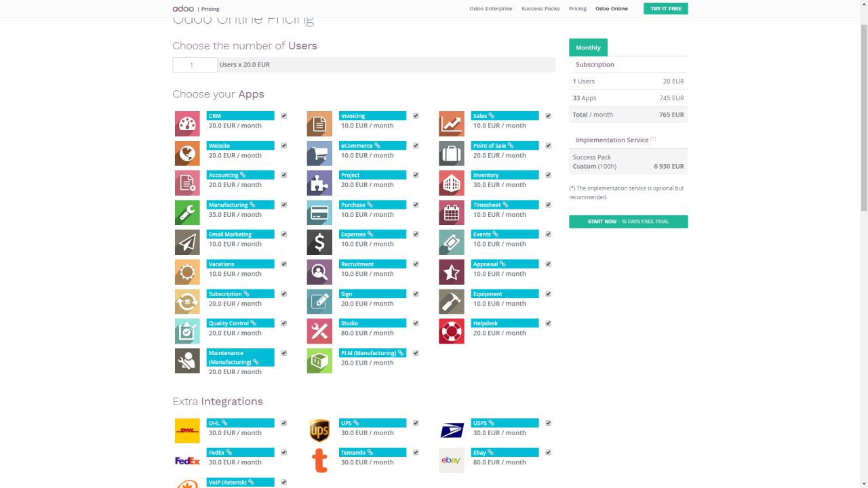Viewport: 868px width, 488px height.
Task: Open the eCommerce app title link
Action: coord(357,146)
